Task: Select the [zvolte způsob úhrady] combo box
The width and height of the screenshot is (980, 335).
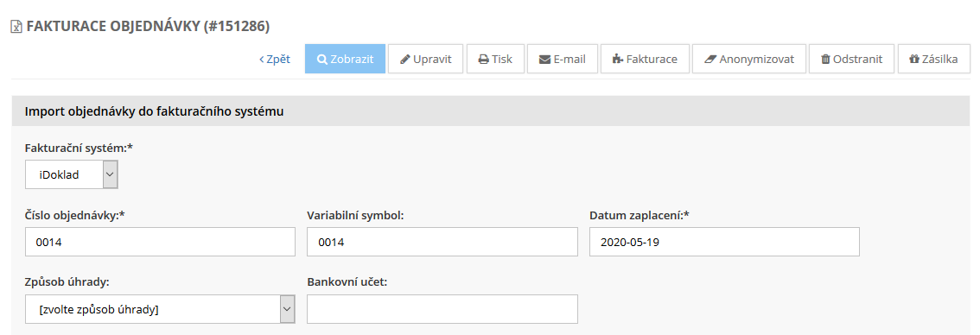Action: point(160,309)
